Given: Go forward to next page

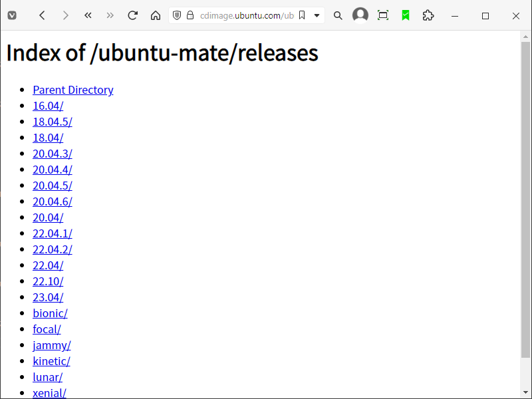Looking at the screenshot, I should 65,15.
